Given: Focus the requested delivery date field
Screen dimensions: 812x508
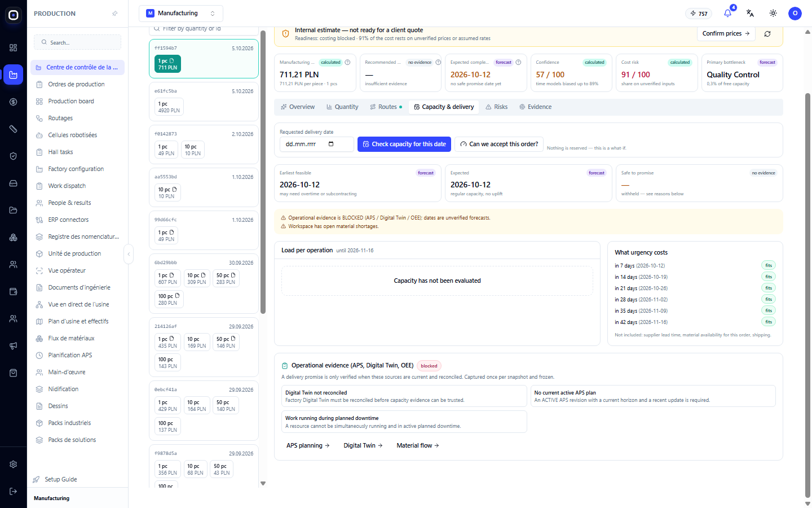Looking at the screenshot, I should tap(317, 144).
